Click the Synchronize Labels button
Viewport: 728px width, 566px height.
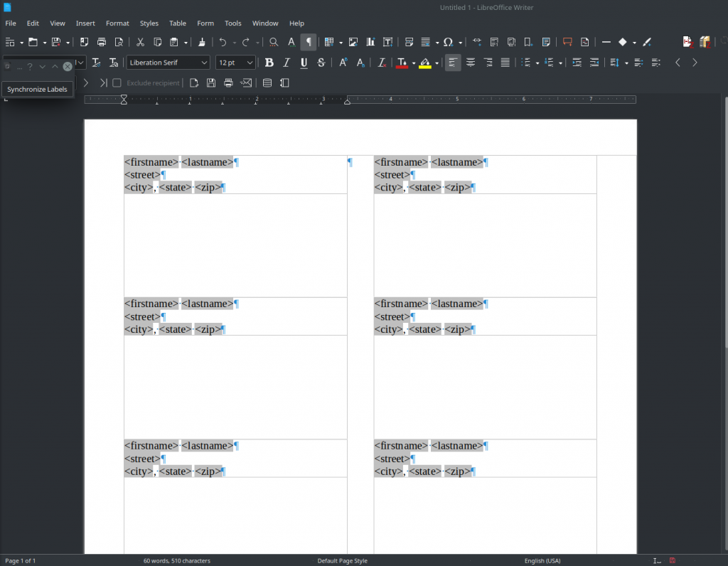coord(37,89)
